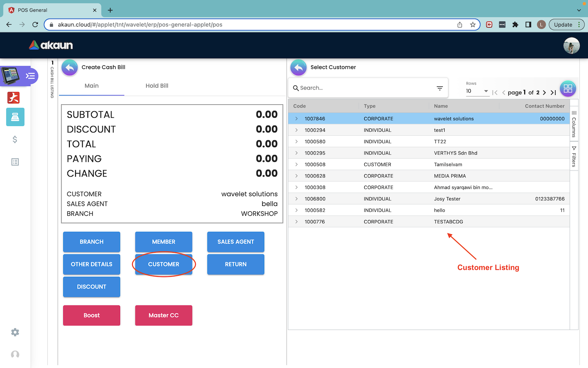Switch to the Hold Bill tab
This screenshot has height=368, width=588.
coord(157,86)
